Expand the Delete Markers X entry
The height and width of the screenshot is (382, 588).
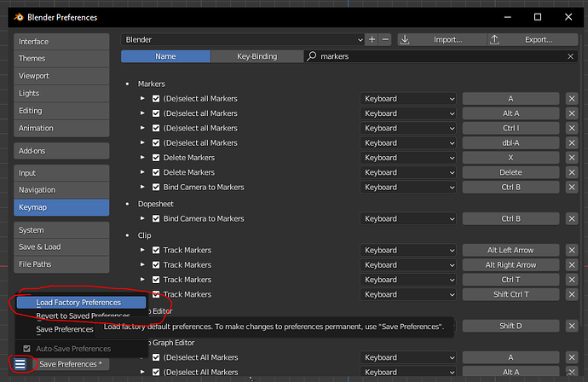click(x=142, y=157)
